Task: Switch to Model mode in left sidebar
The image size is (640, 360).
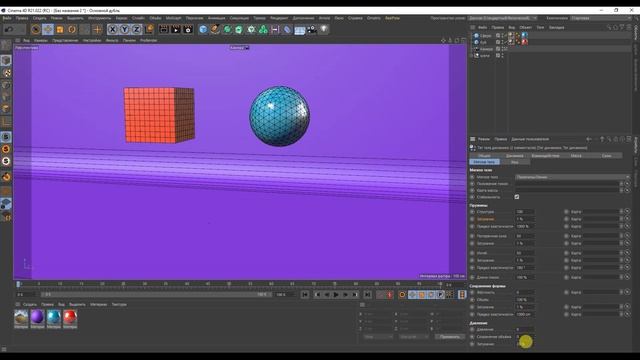Action: point(6,60)
